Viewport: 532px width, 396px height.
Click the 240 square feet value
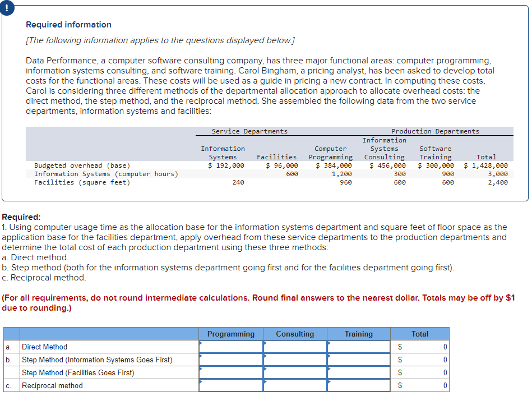pyautogui.click(x=238, y=182)
